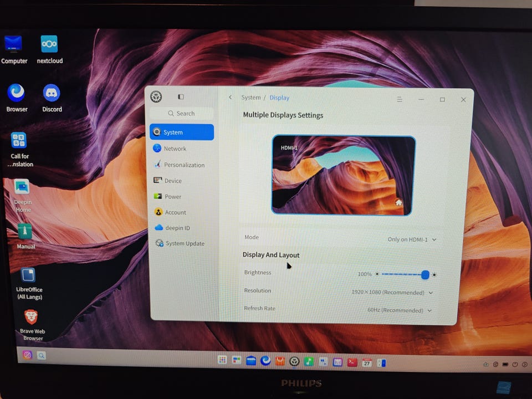The width and height of the screenshot is (532, 399).
Task: Open the Mode dropdown Only on HDMI-1
Action: click(x=412, y=239)
